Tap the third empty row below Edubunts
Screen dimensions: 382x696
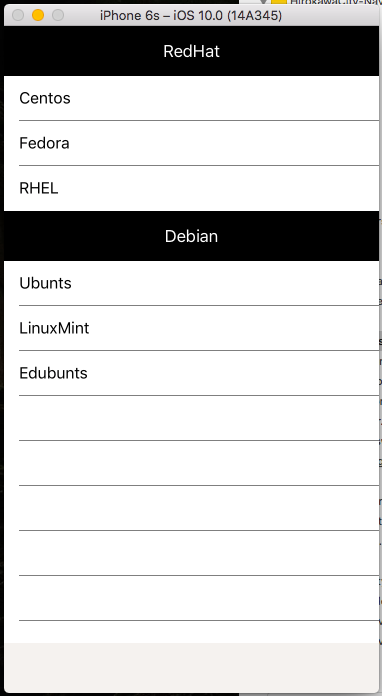click(x=191, y=508)
